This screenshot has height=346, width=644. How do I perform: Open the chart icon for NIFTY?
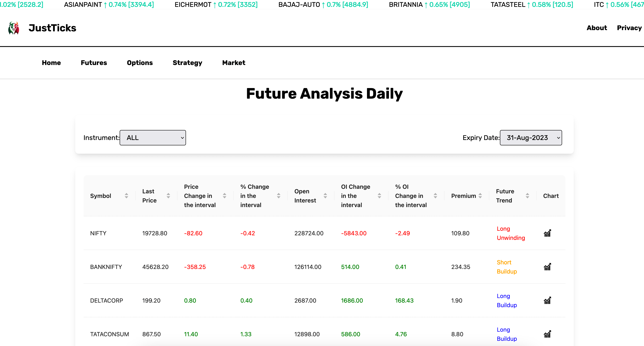(x=547, y=233)
